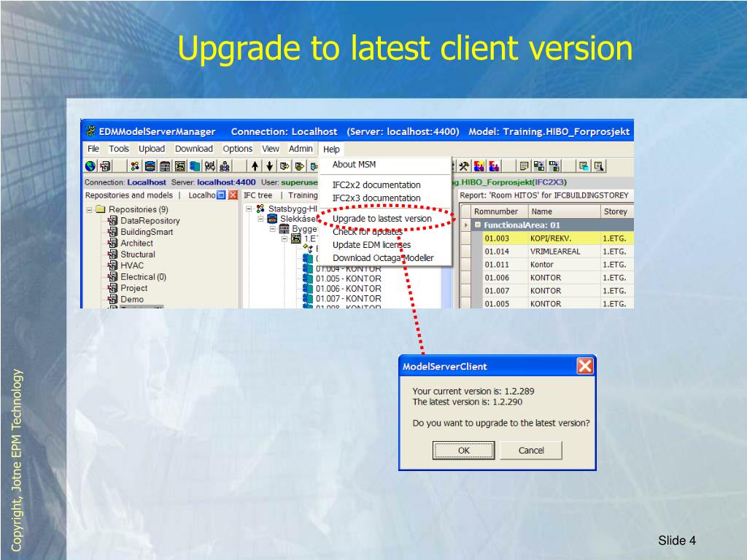The height and width of the screenshot is (560, 747).
Task: Click the up arrow toolbar icon
Action: click(255, 166)
